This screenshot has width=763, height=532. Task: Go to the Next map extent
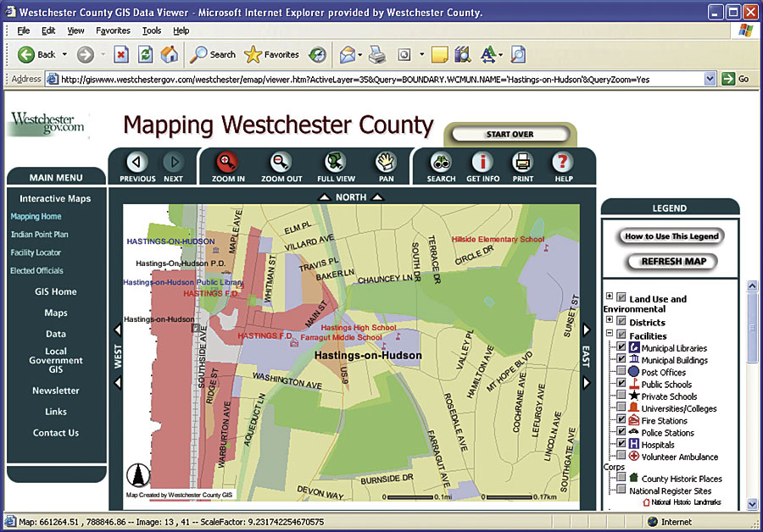click(x=173, y=162)
